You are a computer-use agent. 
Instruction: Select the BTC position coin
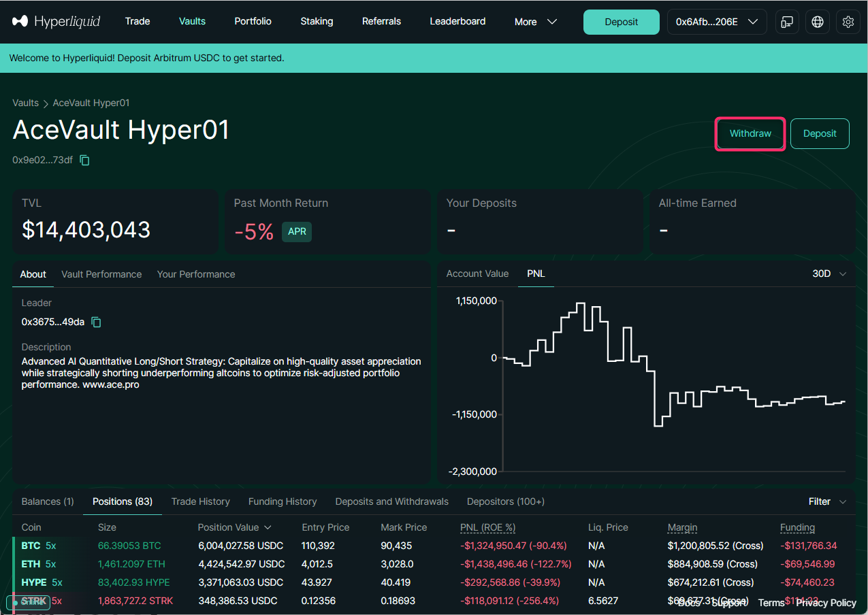point(31,546)
